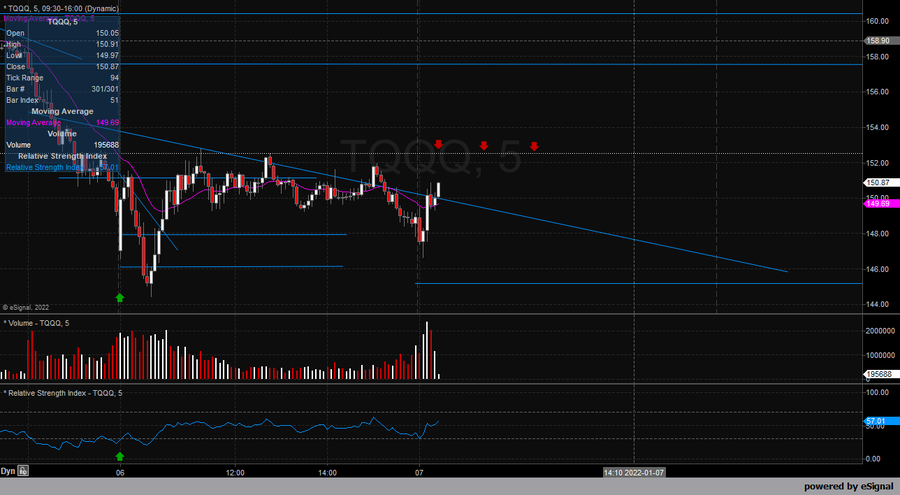The height and width of the screenshot is (495, 900).
Task: Click the 195688 volume axis label
Action: [879, 374]
